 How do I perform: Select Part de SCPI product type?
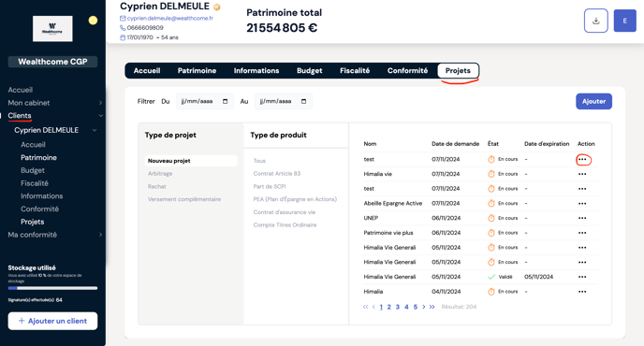270,186
